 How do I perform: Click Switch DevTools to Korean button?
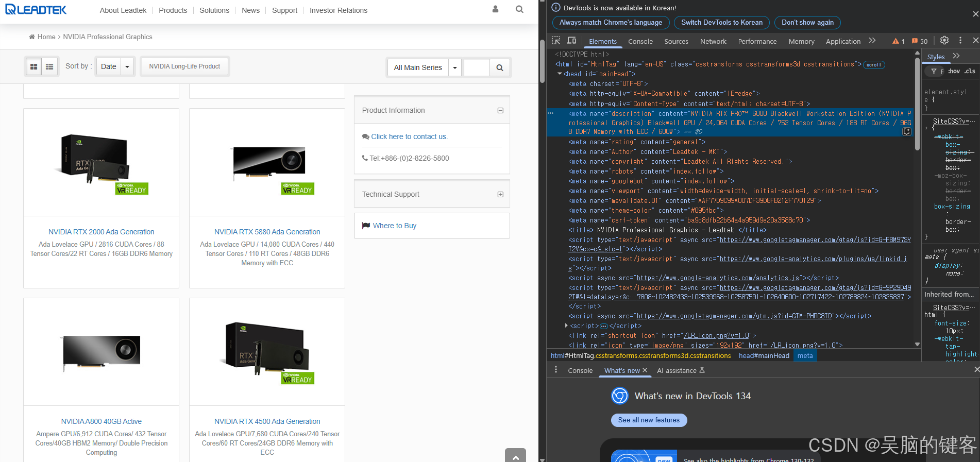click(722, 23)
